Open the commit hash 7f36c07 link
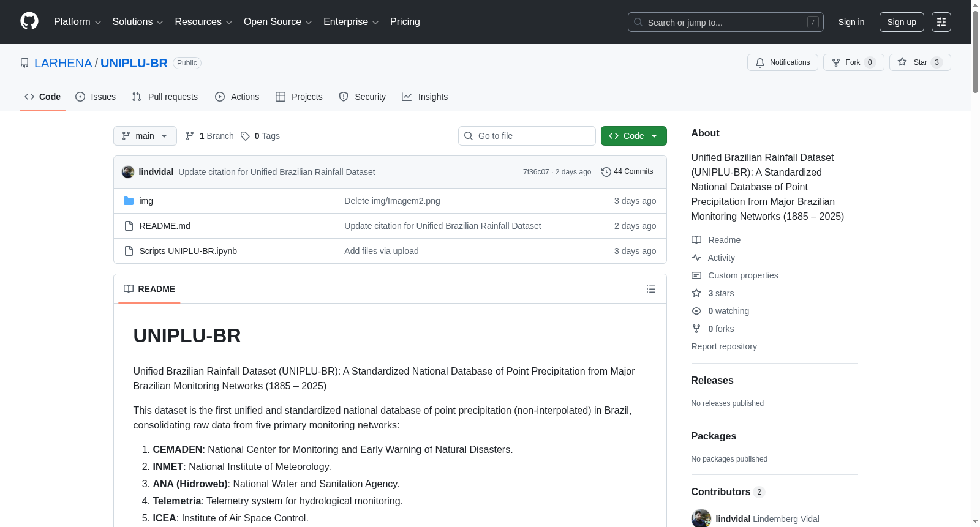Viewport: 980px width, 527px height. click(536, 172)
